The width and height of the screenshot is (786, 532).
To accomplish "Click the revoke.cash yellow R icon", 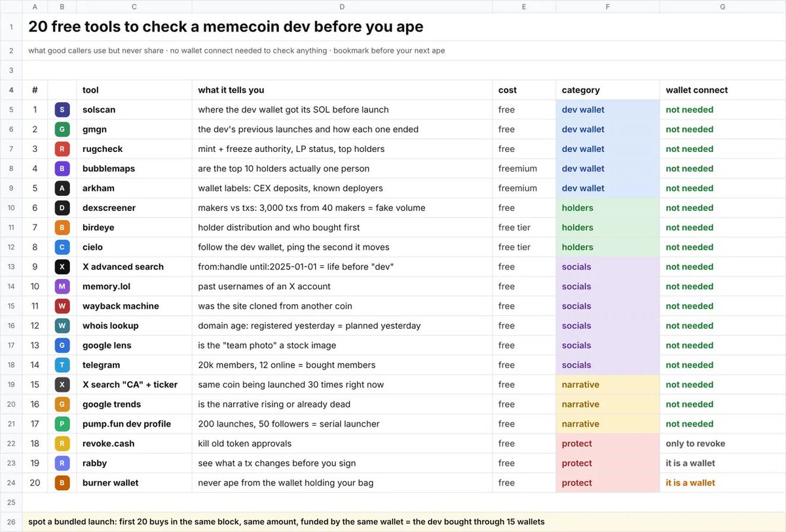I will 62,444.
